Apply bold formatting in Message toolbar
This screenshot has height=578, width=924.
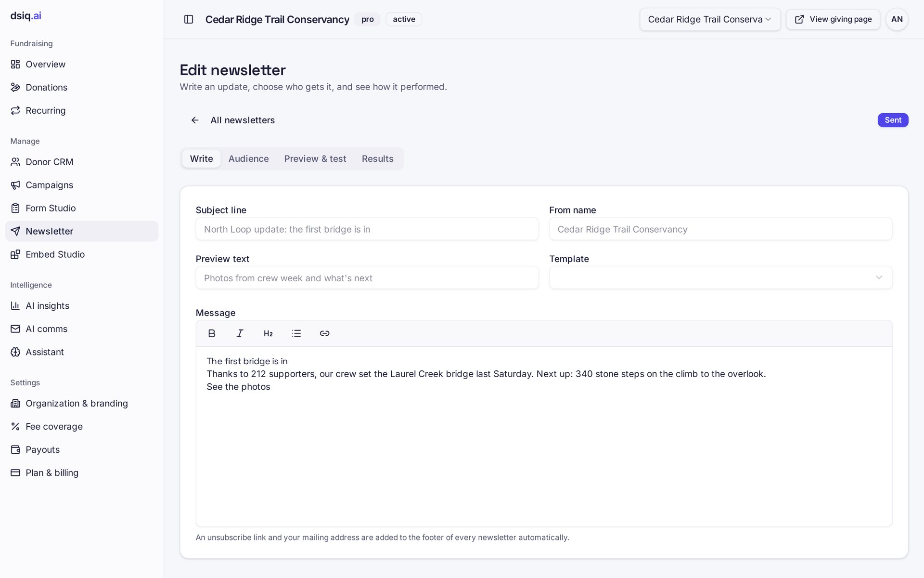[212, 333]
